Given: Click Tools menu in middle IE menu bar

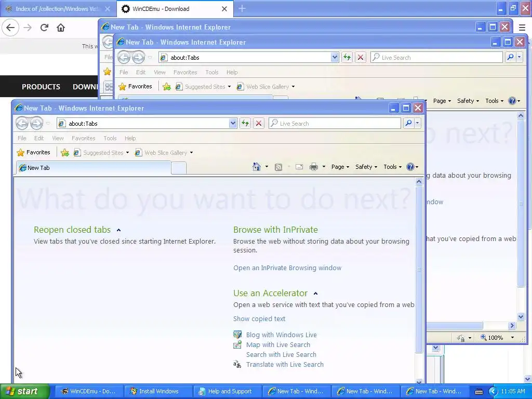Looking at the screenshot, I should click(212, 72).
